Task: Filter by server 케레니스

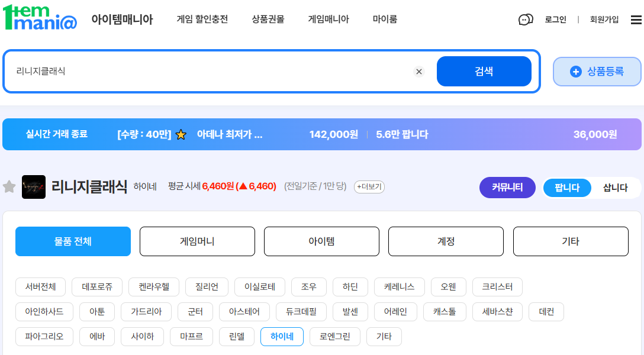Action: click(x=399, y=287)
